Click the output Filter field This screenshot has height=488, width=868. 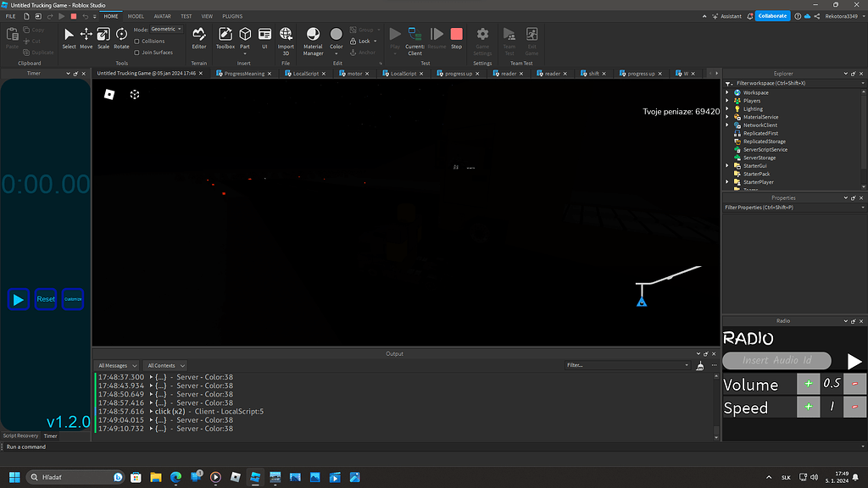pyautogui.click(x=627, y=365)
